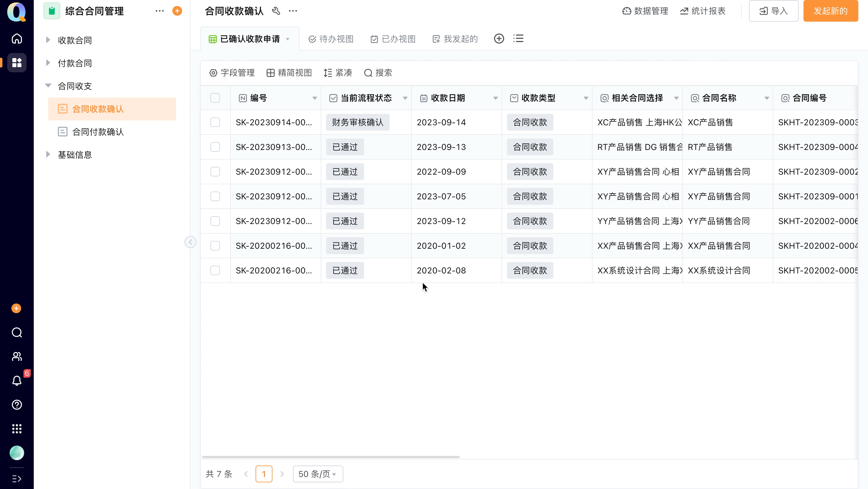Open 合同收款确认 in the tree
Screen dimensions: 868x489
click(x=112, y=109)
